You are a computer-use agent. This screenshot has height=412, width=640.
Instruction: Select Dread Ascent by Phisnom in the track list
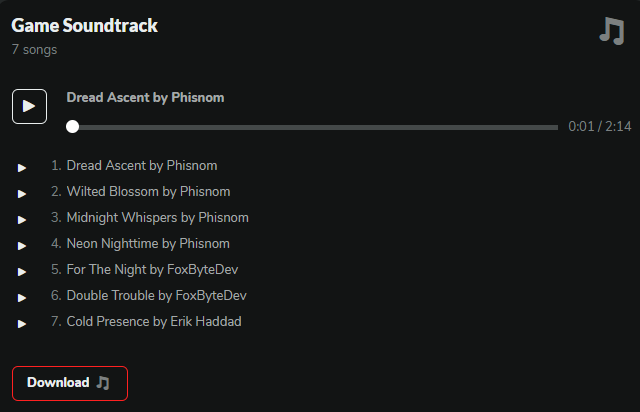(x=141, y=166)
